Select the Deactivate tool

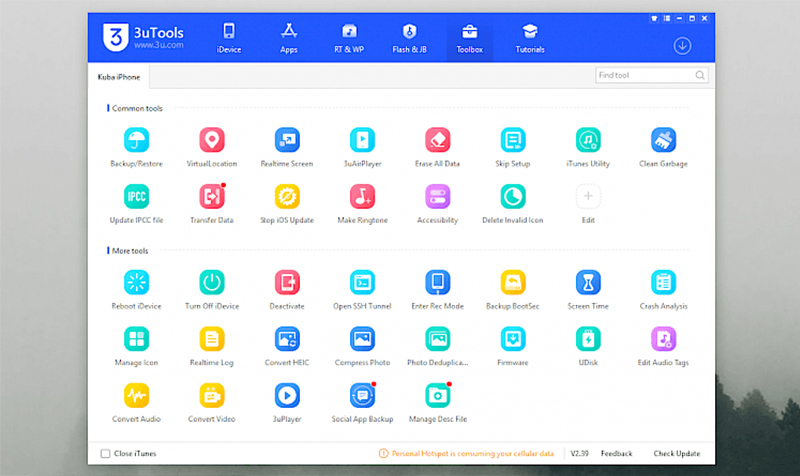point(287,282)
